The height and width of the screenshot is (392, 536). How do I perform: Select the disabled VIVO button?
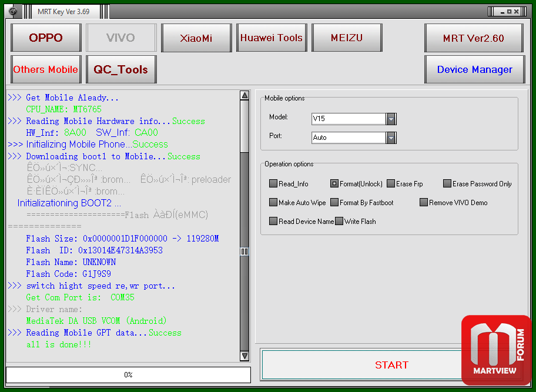click(121, 38)
